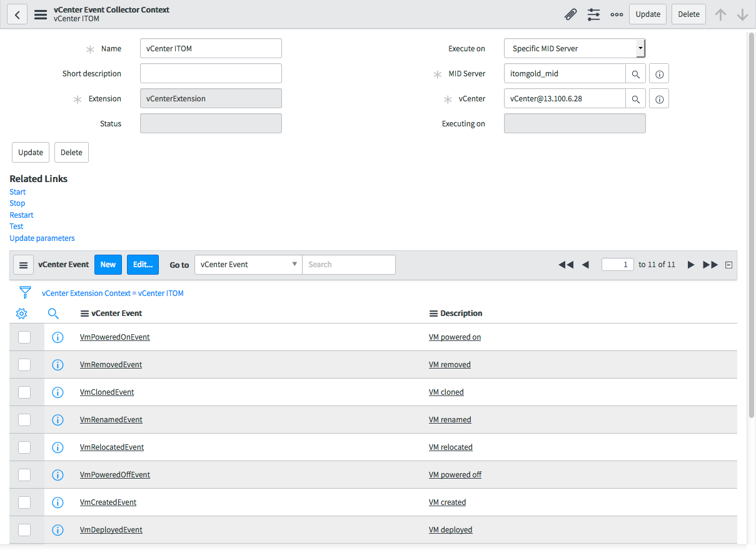Screen dimensions: 756x550
Task: Preview VmPoweredOnEvent record info icon
Action: (x=58, y=337)
